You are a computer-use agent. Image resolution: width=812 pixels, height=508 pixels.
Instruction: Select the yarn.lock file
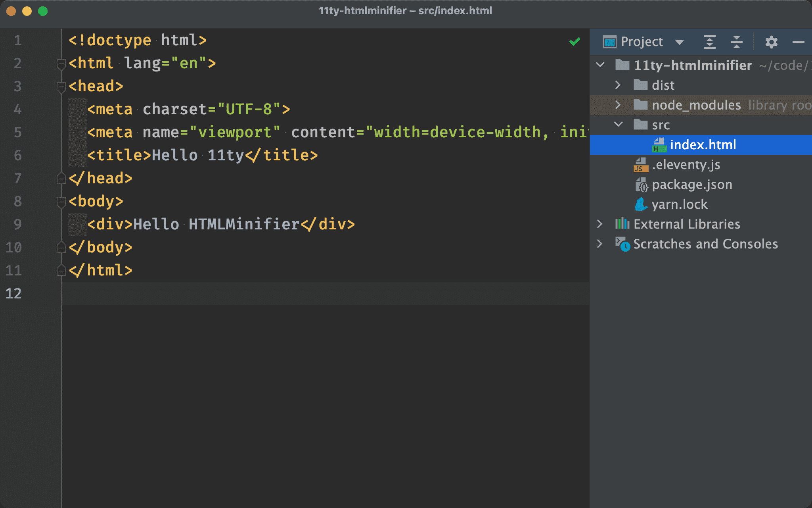click(x=701, y=204)
